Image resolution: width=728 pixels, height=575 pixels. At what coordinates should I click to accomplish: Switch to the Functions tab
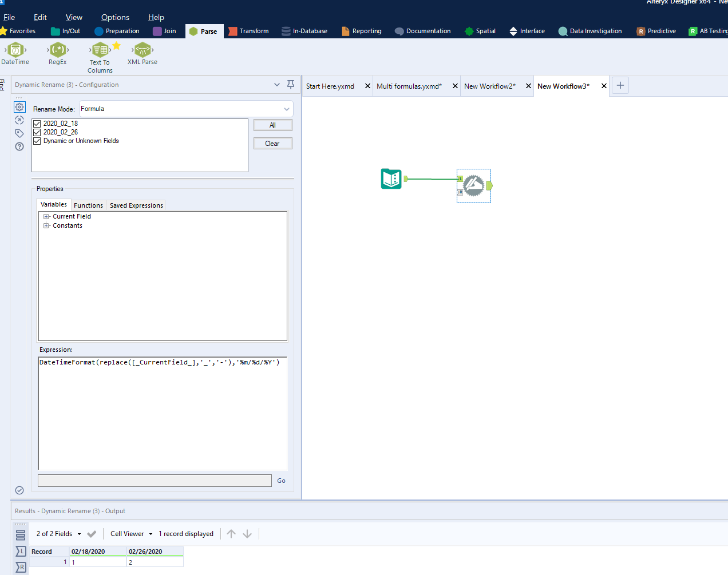88,205
